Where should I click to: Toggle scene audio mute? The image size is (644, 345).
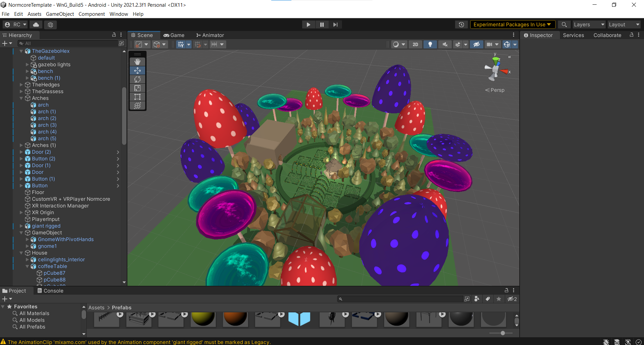pos(445,44)
